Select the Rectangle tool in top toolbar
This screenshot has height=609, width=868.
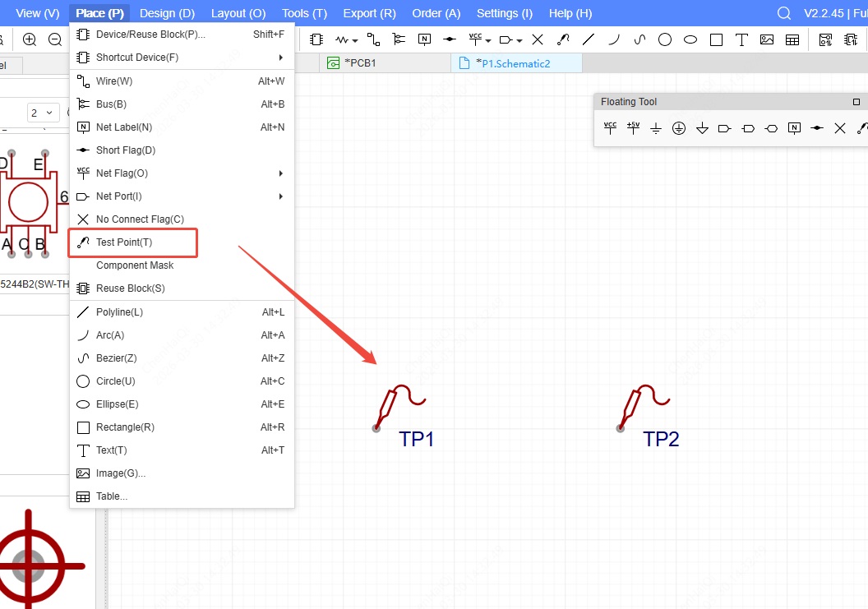click(x=716, y=39)
